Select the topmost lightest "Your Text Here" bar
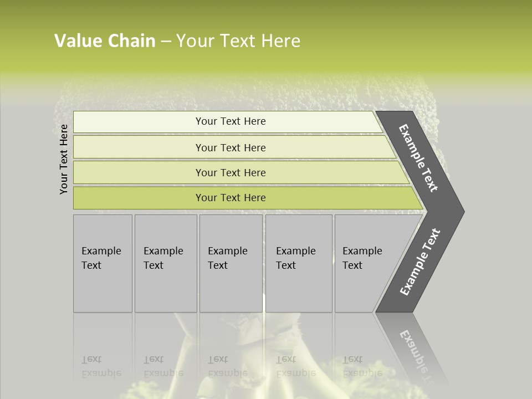This screenshot has height=399, width=532. 230,121
